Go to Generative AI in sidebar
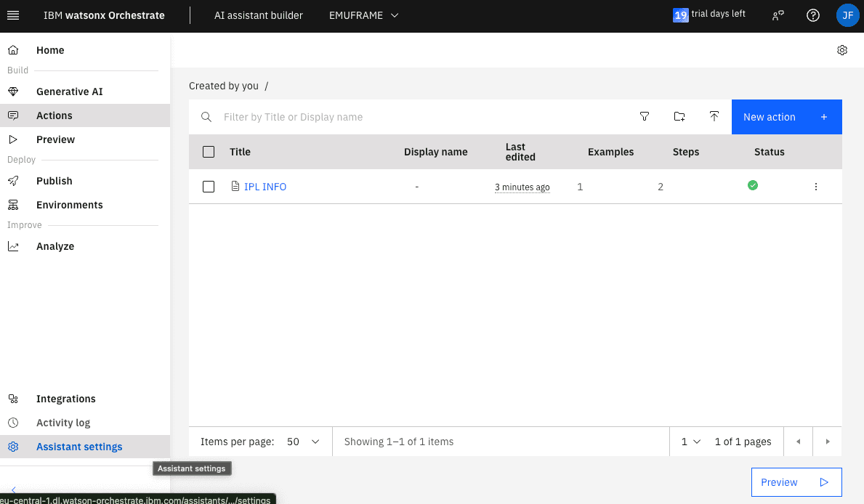The height and width of the screenshot is (504, 864). [x=70, y=92]
